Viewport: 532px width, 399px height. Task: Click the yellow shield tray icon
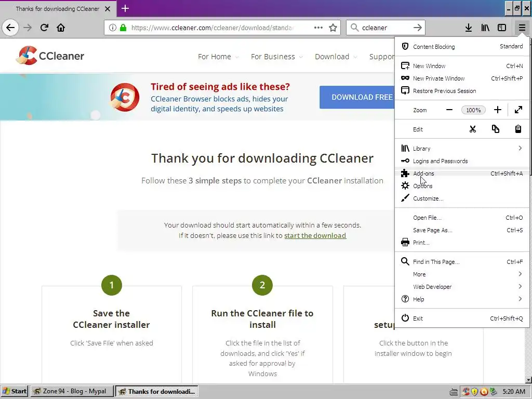(x=475, y=392)
